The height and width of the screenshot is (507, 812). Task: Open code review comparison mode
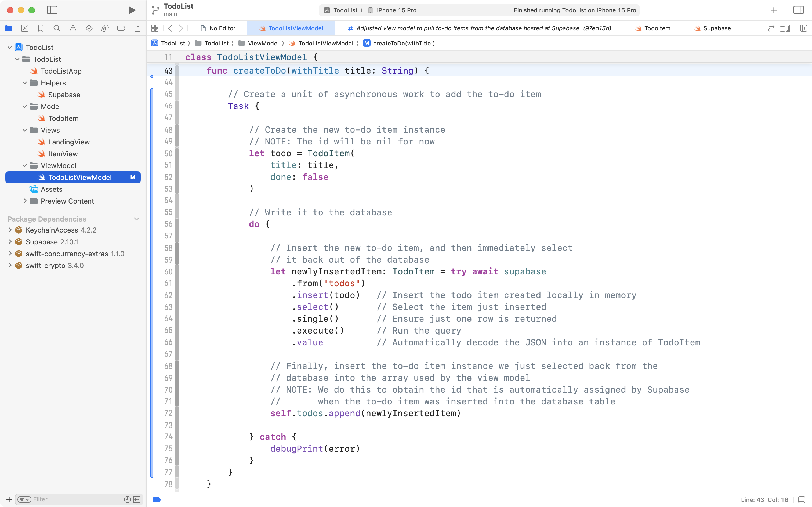(x=771, y=28)
